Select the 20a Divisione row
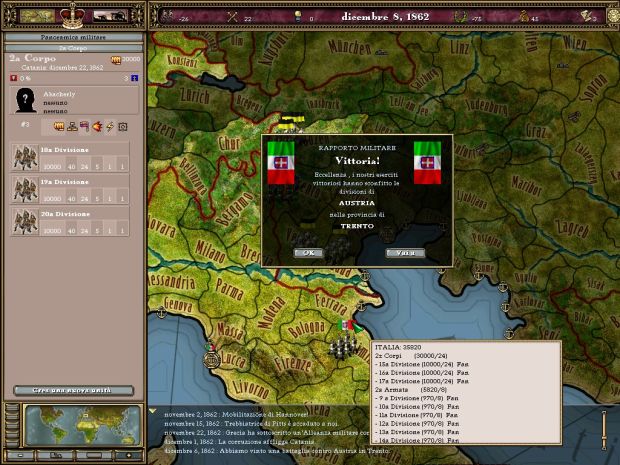The image size is (620, 465). tap(70, 221)
